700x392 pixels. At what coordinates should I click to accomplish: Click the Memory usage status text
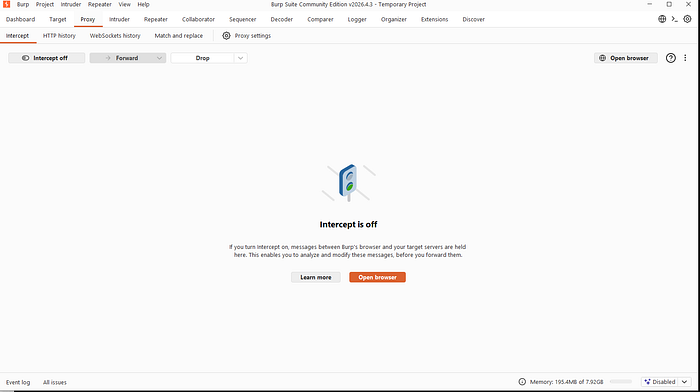[x=567, y=382]
